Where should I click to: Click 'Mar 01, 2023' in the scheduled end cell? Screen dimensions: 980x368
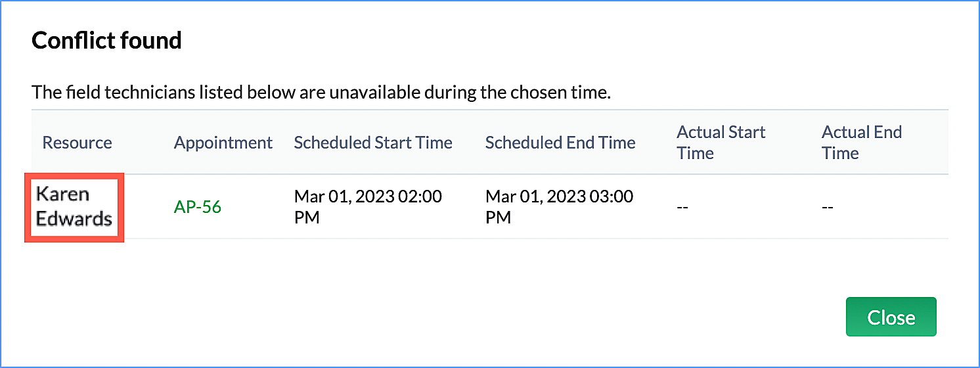click(x=533, y=196)
